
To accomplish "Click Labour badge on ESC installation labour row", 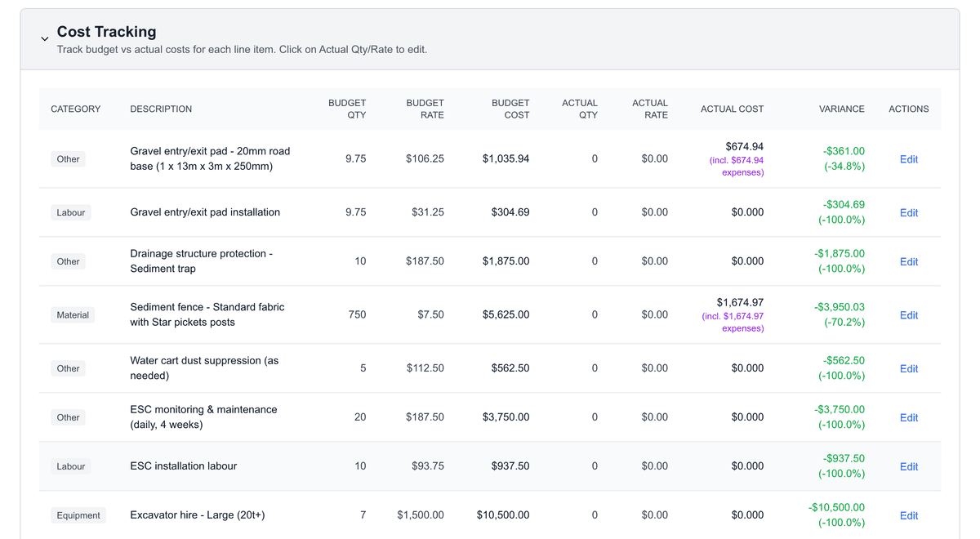I will click(x=71, y=466).
